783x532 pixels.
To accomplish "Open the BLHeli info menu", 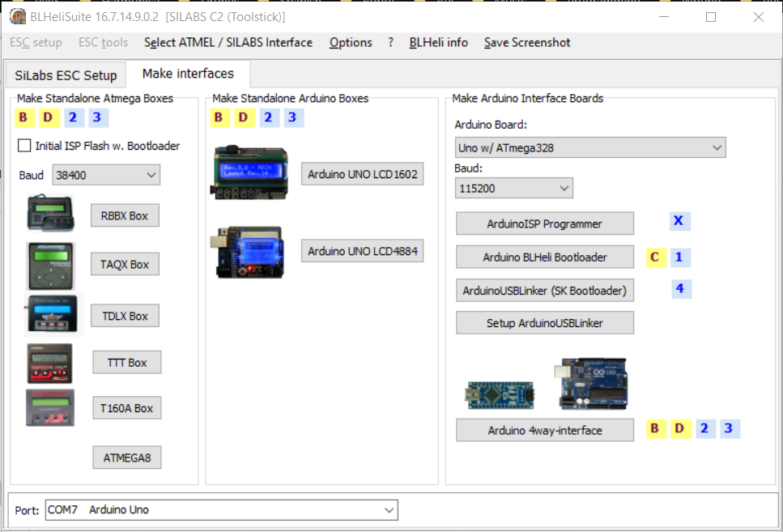I will [x=438, y=42].
